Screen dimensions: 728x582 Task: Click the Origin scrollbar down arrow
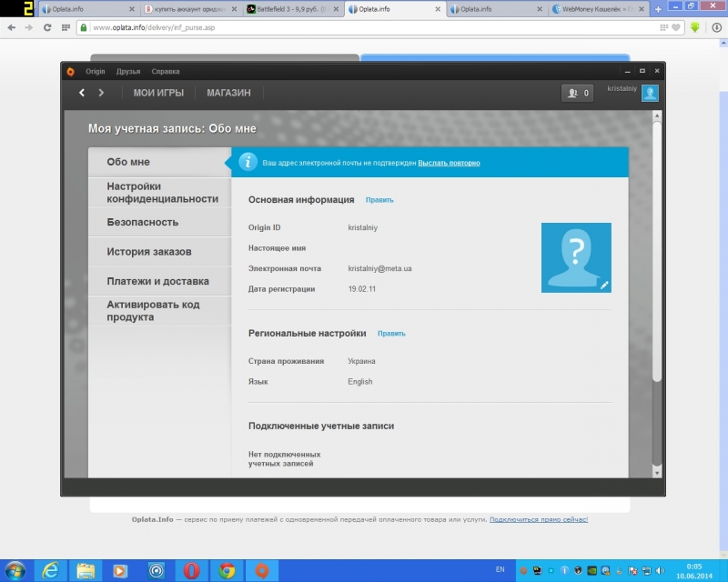coord(656,473)
